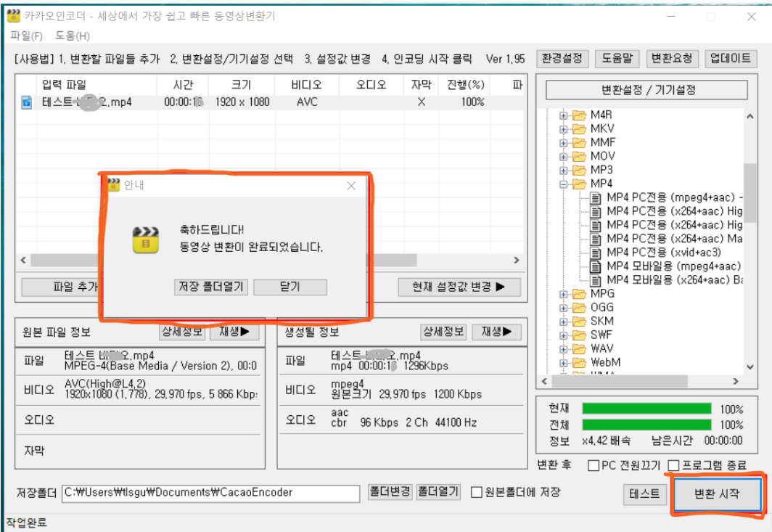Expand the MPG format node
This screenshot has height=532, width=772.
(x=562, y=295)
